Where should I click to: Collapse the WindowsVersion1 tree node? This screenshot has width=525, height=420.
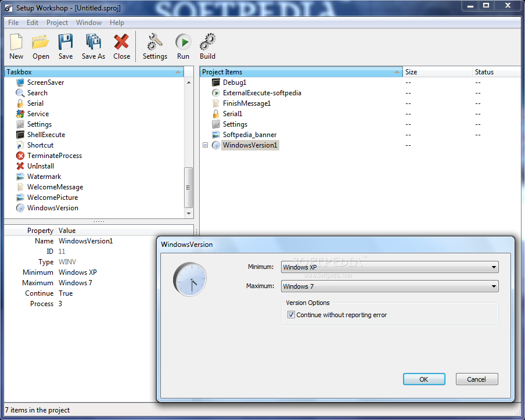pos(205,145)
